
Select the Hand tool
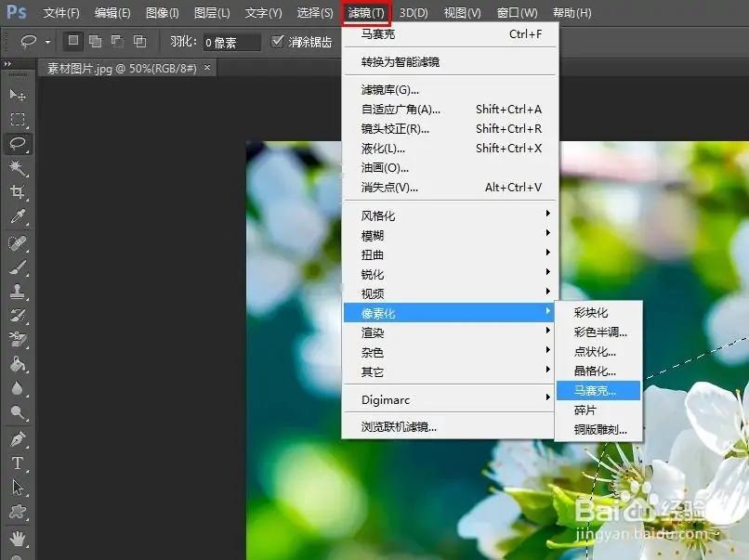pyautogui.click(x=18, y=539)
